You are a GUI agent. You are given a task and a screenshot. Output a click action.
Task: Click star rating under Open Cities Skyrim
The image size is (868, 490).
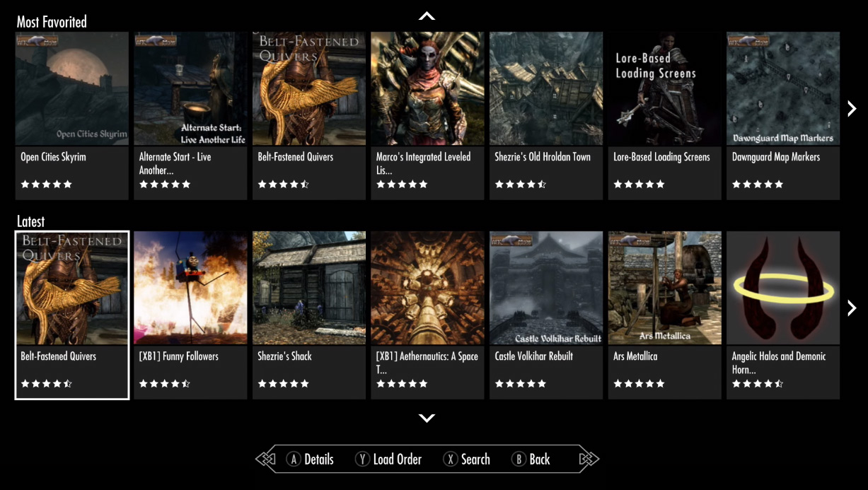tap(47, 184)
